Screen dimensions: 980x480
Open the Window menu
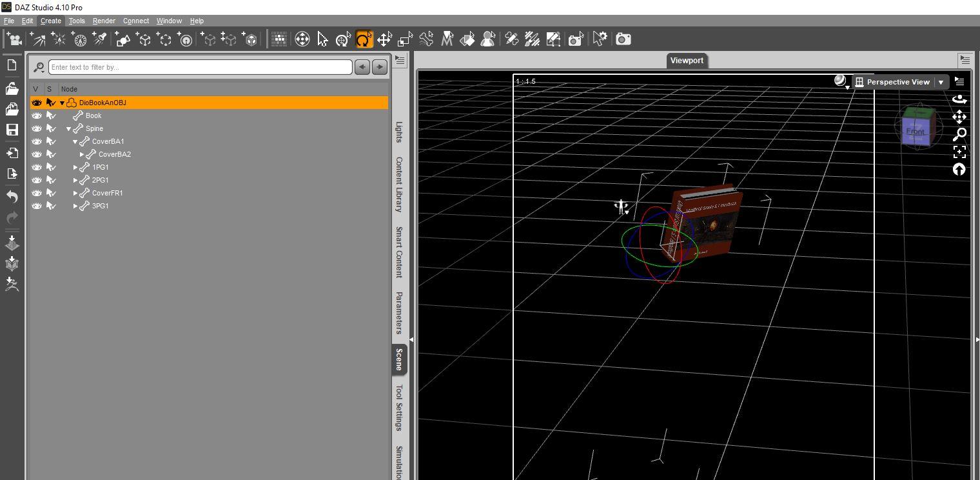pyautogui.click(x=169, y=21)
